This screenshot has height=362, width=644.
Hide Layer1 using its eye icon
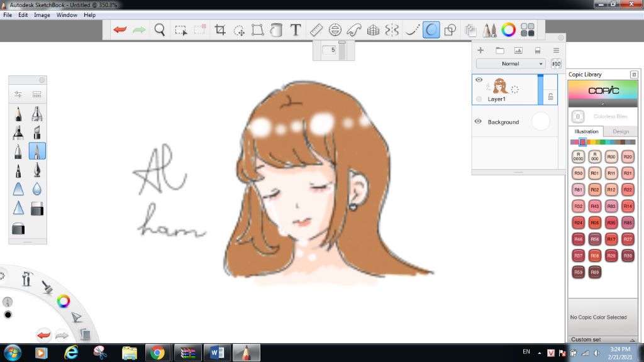[x=479, y=80]
